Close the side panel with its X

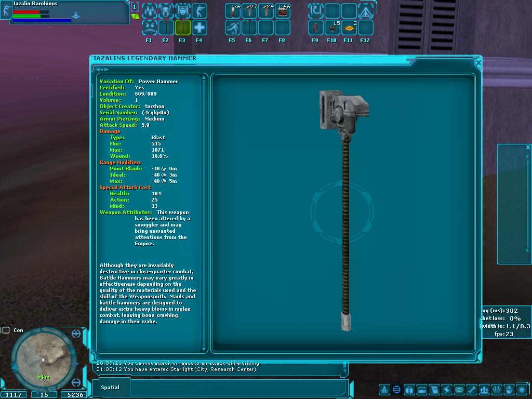point(528,147)
